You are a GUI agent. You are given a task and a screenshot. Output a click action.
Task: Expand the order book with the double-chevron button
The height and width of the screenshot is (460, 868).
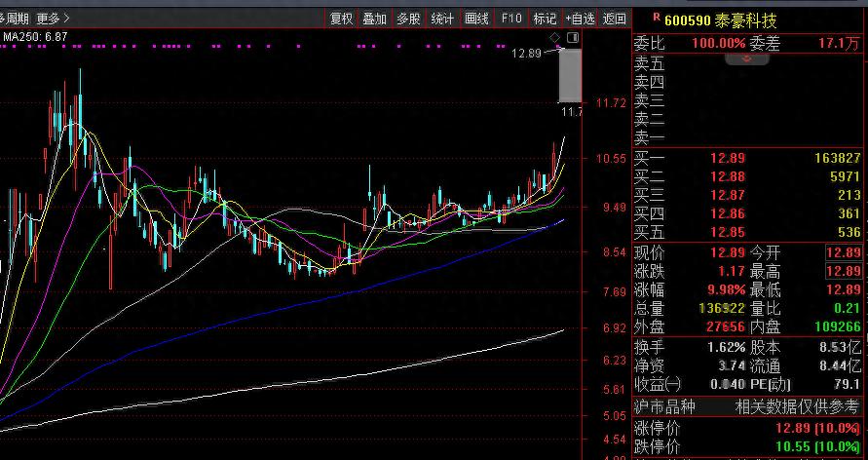747,58
